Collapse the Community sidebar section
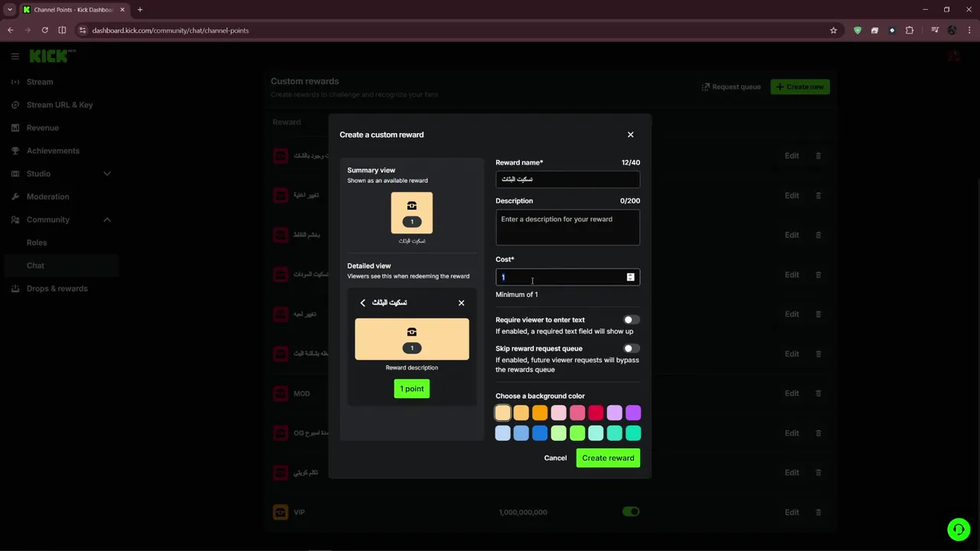The width and height of the screenshot is (980, 551). (107, 220)
